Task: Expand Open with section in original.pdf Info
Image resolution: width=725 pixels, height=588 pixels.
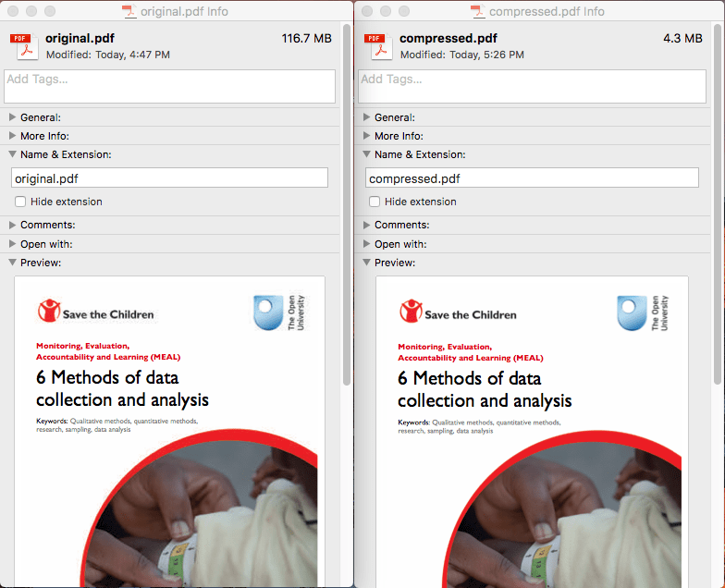Action: (x=13, y=244)
